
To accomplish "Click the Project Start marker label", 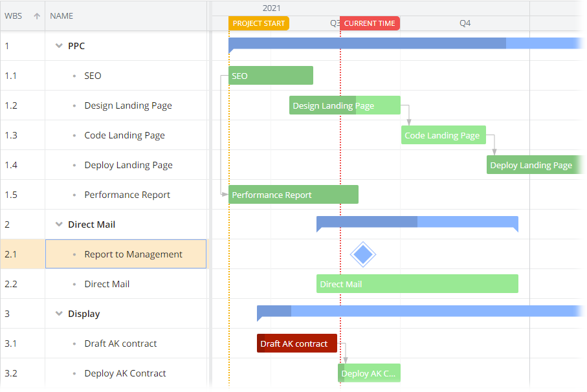I will tap(259, 23).
